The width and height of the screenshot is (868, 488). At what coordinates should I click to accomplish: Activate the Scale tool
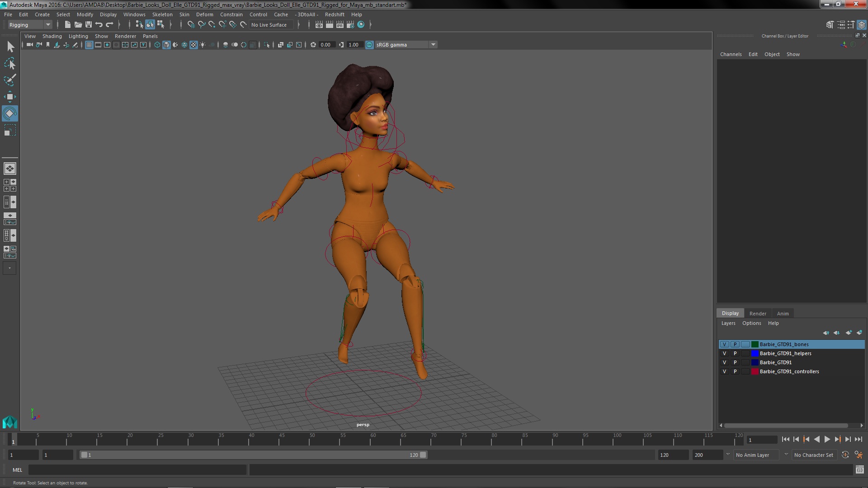pyautogui.click(x=10, y=131)
